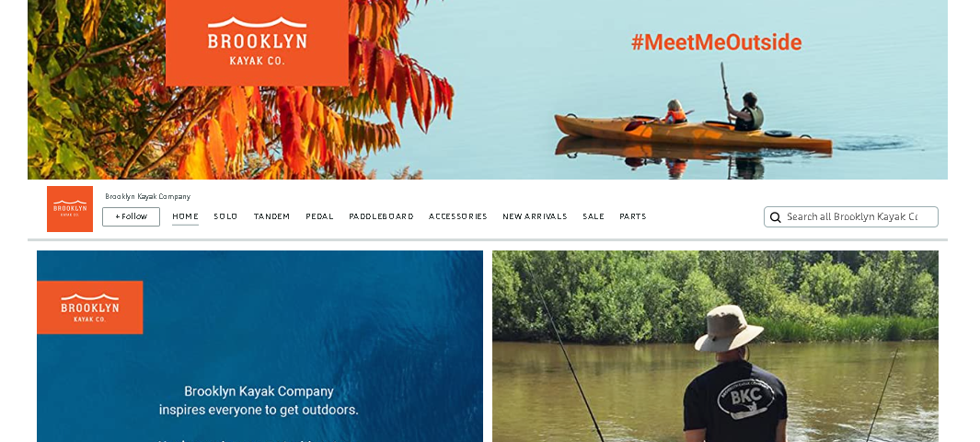Click the search magnifier icon
This screenshot has height=442, width=980.
[x=775, y=217]
